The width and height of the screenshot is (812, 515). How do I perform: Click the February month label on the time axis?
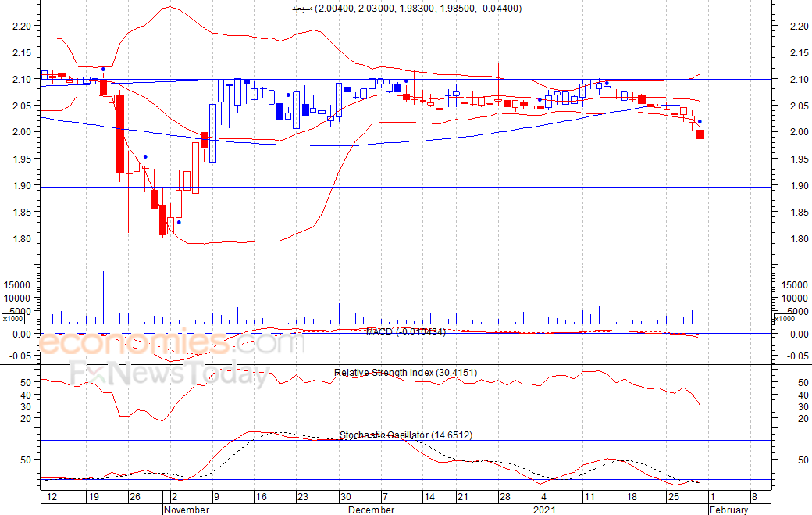coord(728,510)
